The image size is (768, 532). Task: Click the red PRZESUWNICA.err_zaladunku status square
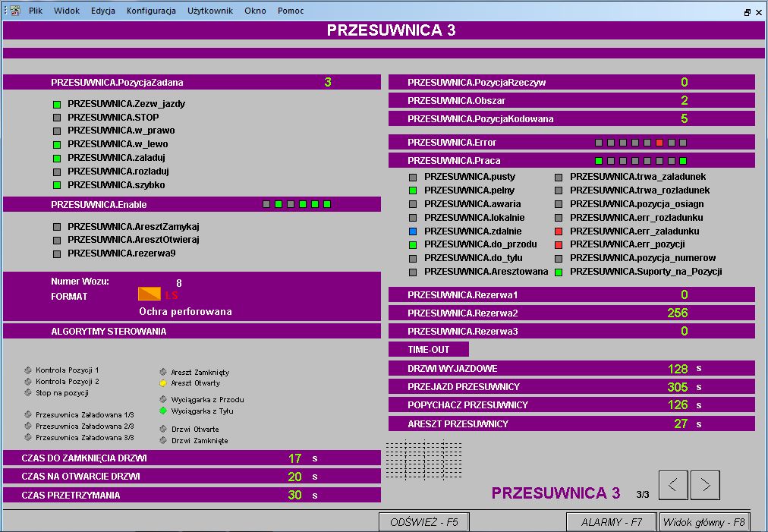coord(559,231)
